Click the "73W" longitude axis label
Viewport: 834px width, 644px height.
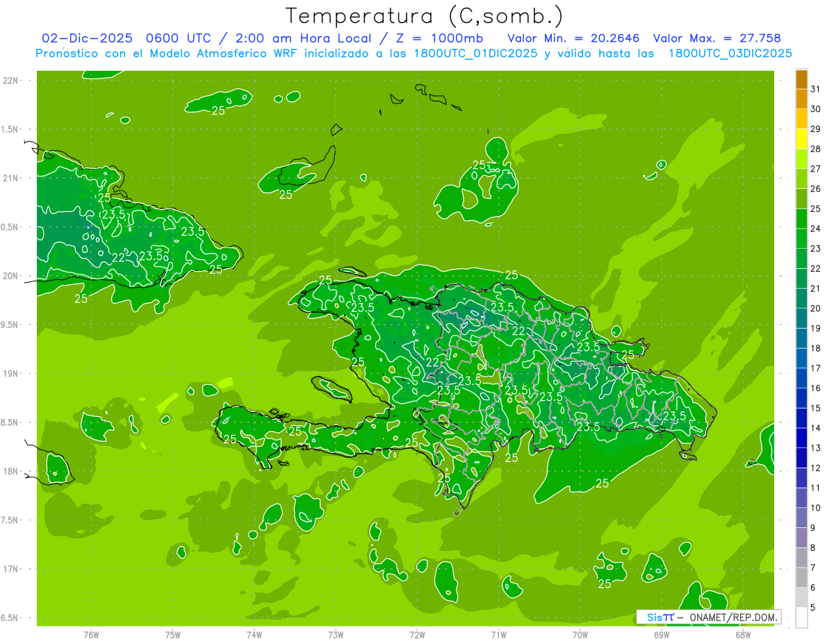click(336, 635)
